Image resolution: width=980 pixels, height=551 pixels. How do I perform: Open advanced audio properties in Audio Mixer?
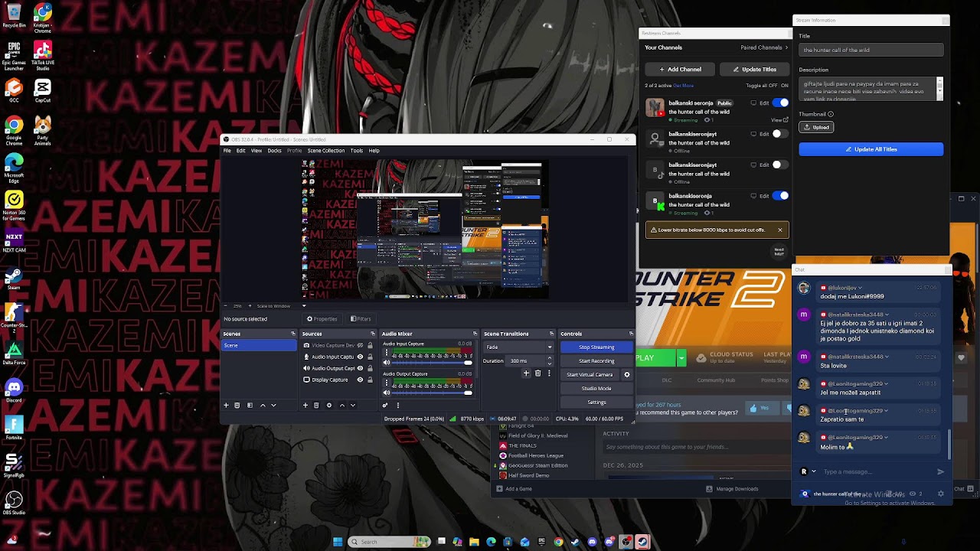pyautogui.click(x=385, y=405)
